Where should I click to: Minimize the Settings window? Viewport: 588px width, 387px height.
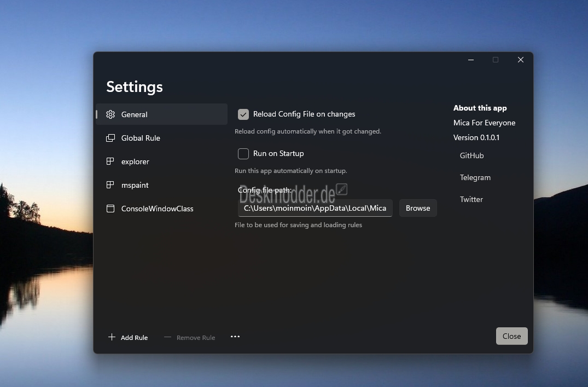(x=470, y=60)
